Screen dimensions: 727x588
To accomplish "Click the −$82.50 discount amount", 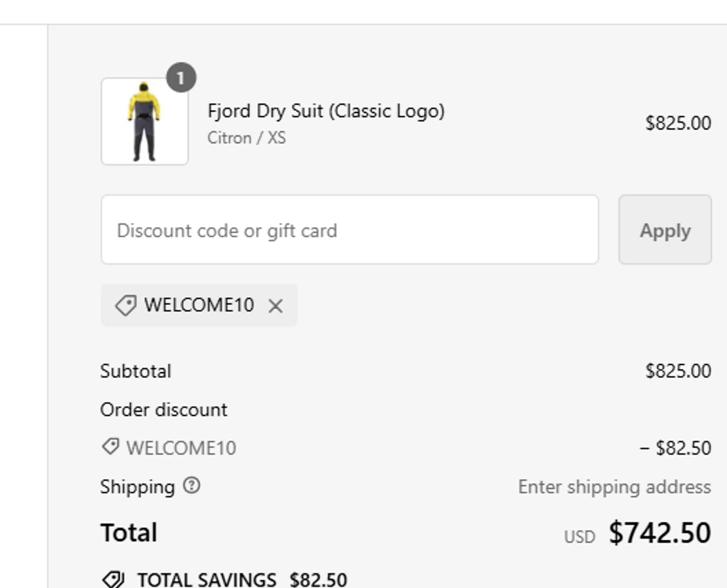I will [x=675, y=448].
